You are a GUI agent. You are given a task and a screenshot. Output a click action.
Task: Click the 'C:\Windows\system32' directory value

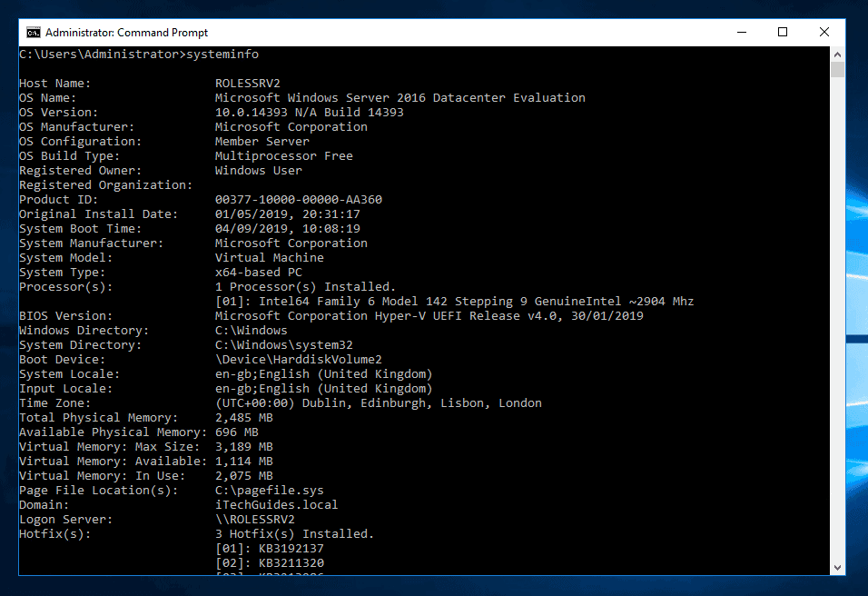[283, 345]
